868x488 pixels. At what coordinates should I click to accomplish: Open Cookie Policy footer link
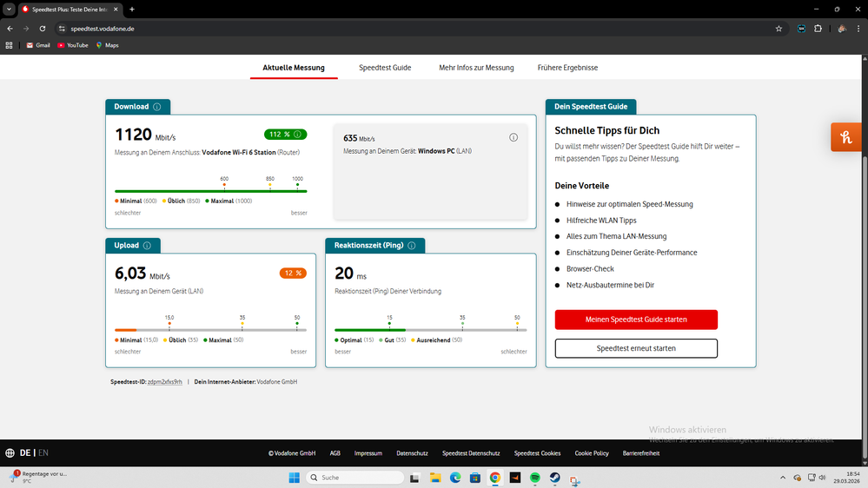coord(591,453)
